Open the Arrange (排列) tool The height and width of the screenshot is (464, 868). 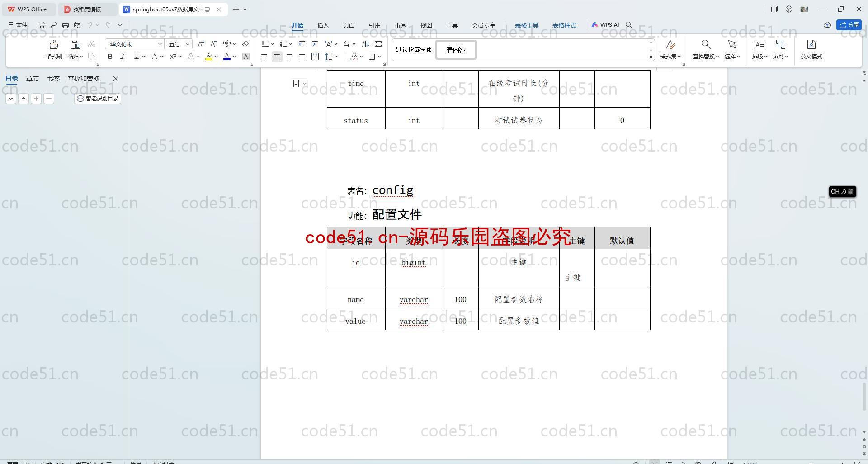tap(780, 49)
